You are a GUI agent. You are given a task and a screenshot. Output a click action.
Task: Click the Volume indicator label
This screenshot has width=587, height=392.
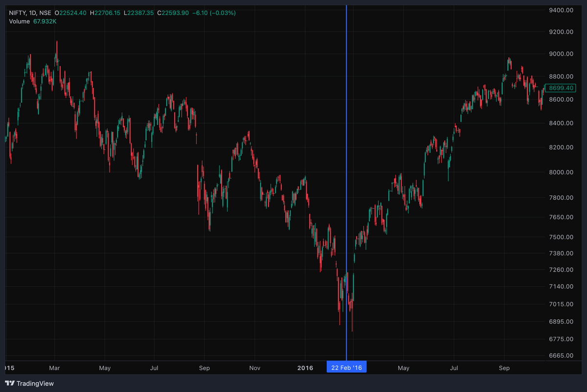19,22
